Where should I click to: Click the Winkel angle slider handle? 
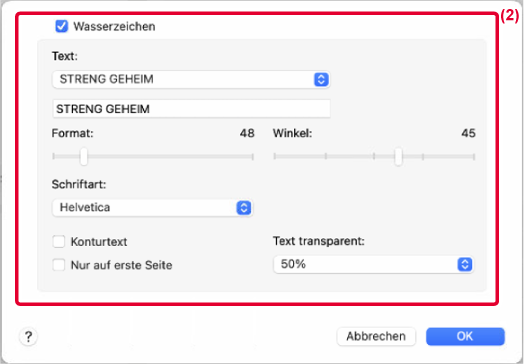(398, 156)
